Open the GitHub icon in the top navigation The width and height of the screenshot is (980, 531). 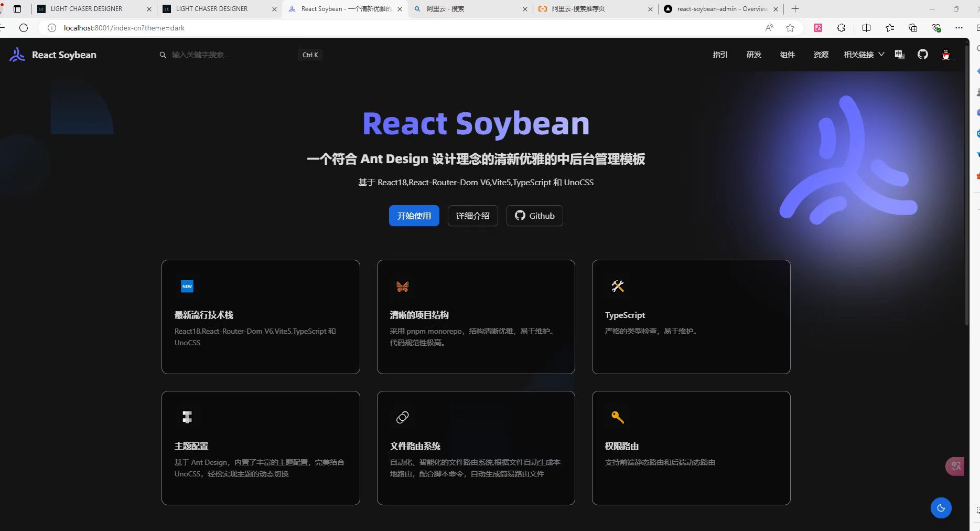923,54
